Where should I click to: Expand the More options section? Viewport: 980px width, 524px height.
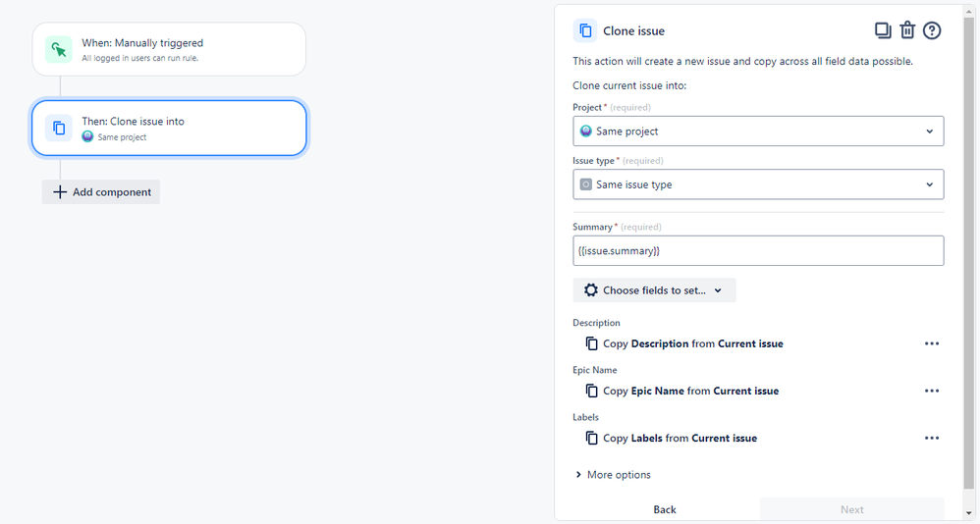(614, 475)
